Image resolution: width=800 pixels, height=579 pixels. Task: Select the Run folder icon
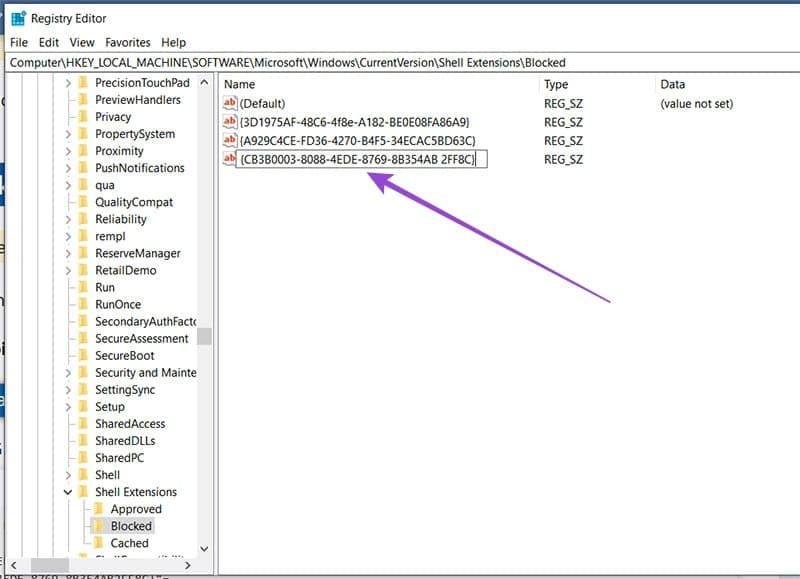click(x=83, y=287)
